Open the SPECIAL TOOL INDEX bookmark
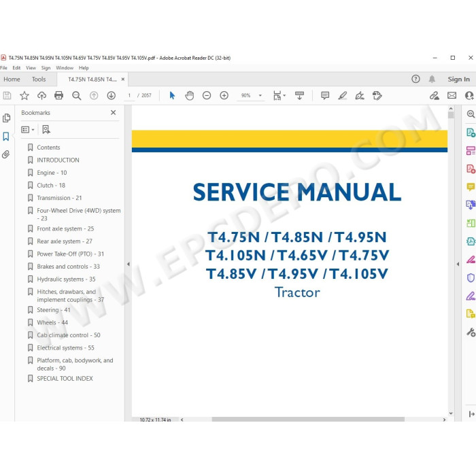The width and height of the screenshot is (476, 476). [65, 378]
